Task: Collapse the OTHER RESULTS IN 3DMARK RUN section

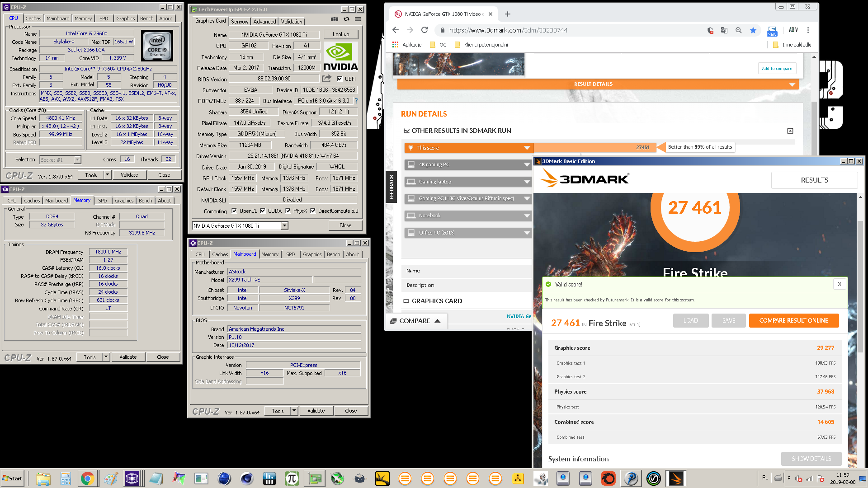Action: 790,131
